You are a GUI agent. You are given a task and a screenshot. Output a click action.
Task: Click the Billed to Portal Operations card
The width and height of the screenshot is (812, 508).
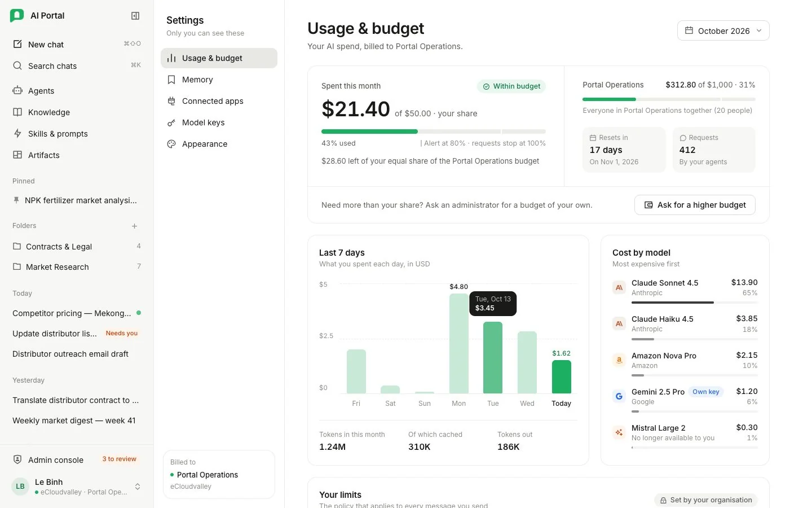pos(219,474)
